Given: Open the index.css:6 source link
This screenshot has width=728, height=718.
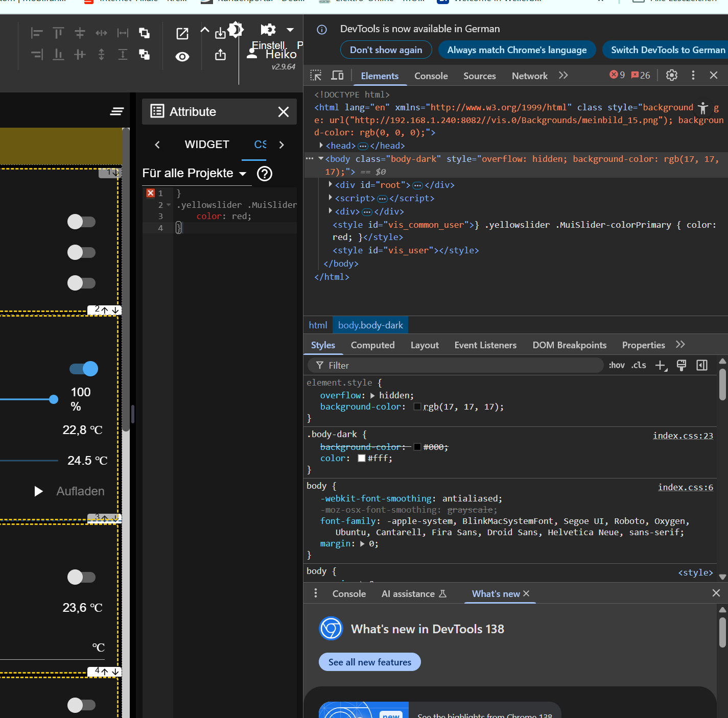Looking at the screenshot, I should tap(686, 487).
